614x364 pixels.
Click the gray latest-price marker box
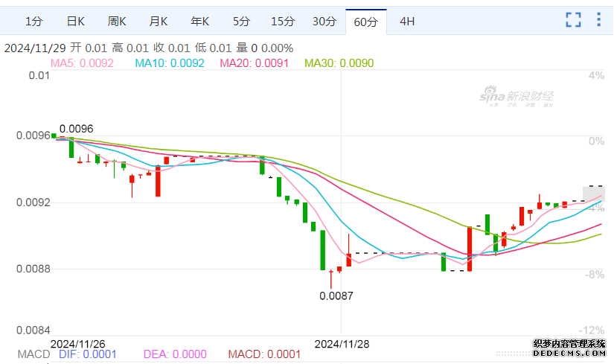point(594,194)
